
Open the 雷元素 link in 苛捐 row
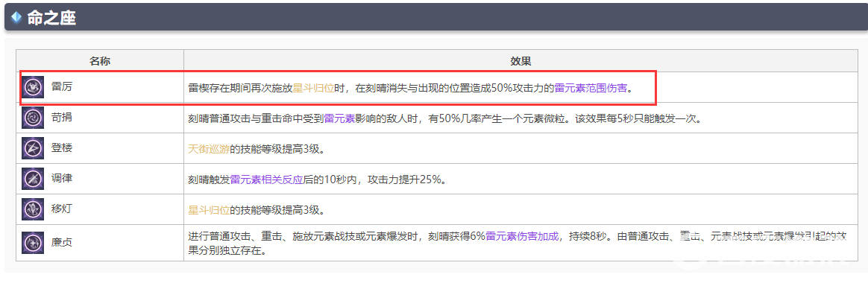339,118
